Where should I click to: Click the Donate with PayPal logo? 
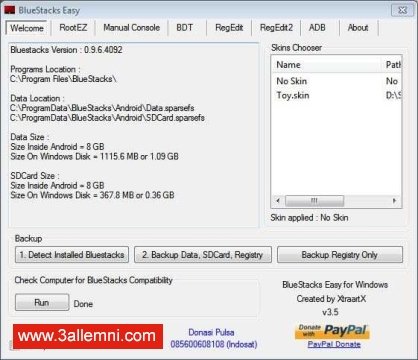coord(332,331)
